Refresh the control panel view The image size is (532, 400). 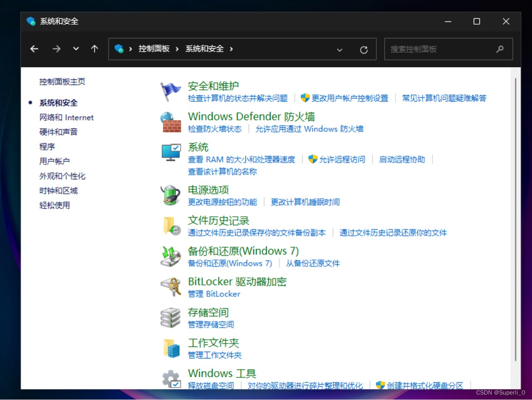364,50
